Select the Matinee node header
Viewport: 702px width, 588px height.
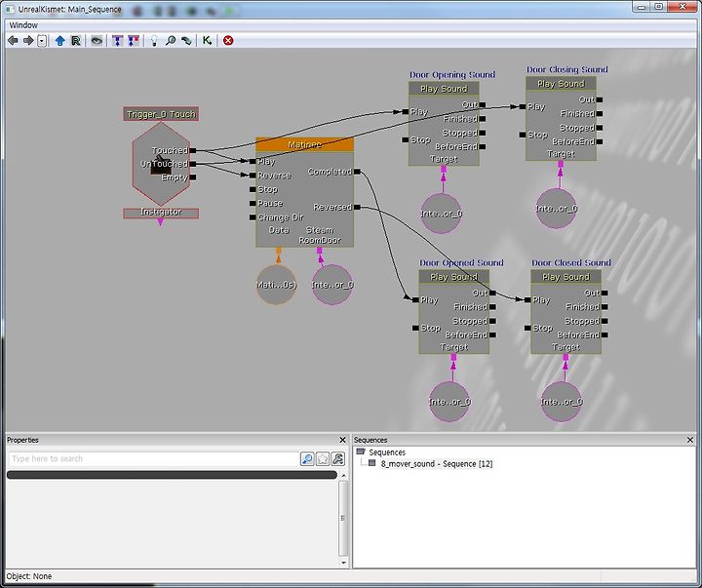tap(304, 144)
